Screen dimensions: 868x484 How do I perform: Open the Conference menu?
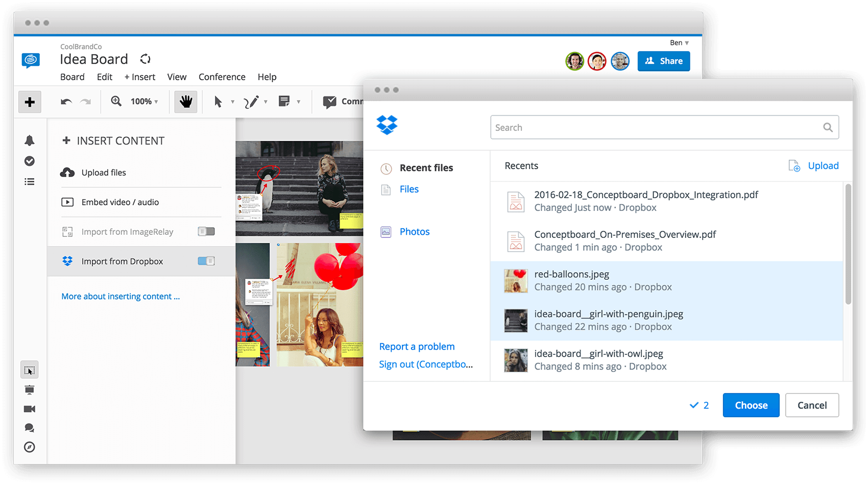pos(222,77)
